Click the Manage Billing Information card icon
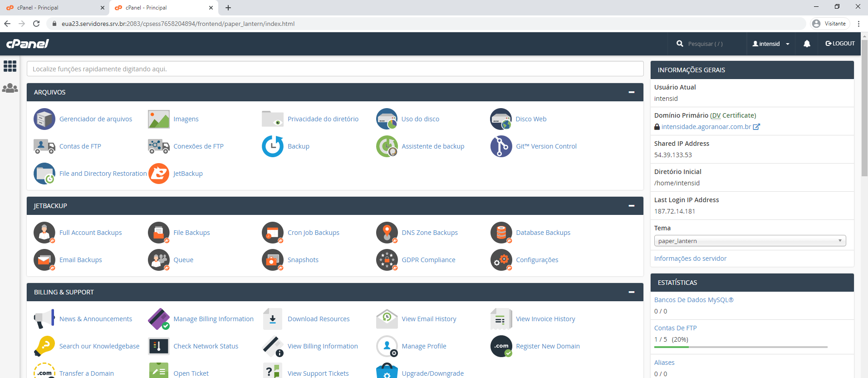This screenshot has height=378, width=868. (159, 319)
